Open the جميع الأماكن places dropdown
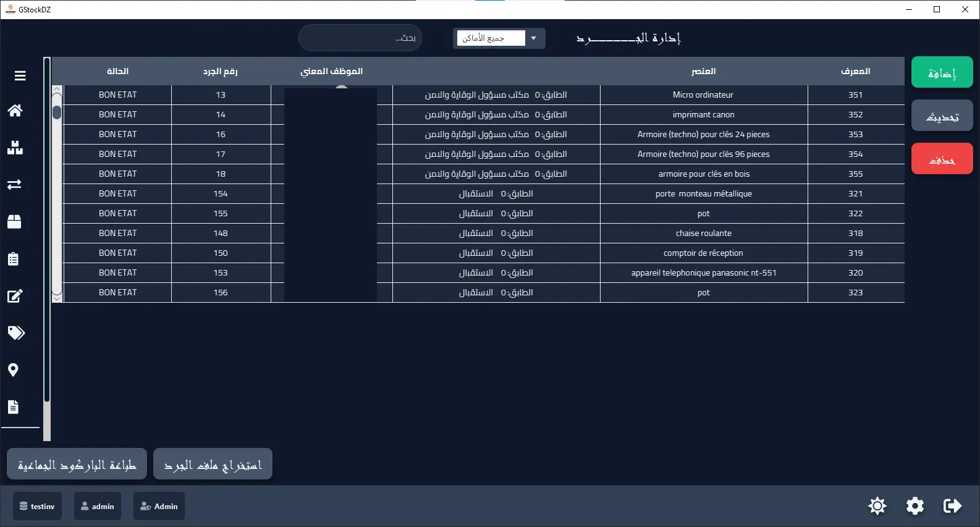This screenshot has width=980, height=527. pyautogui.click(x=499, y=38)
